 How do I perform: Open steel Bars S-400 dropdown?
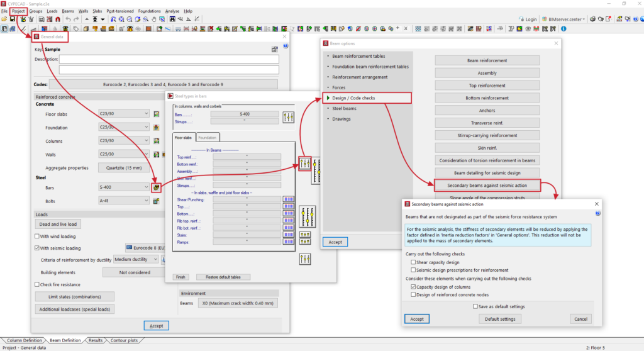[124, 187]
